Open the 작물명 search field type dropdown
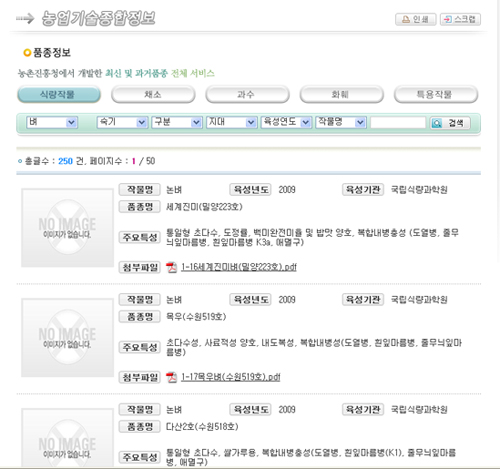Image resolution: width=500 pixels, height=469 pixels. pos(341,122)
